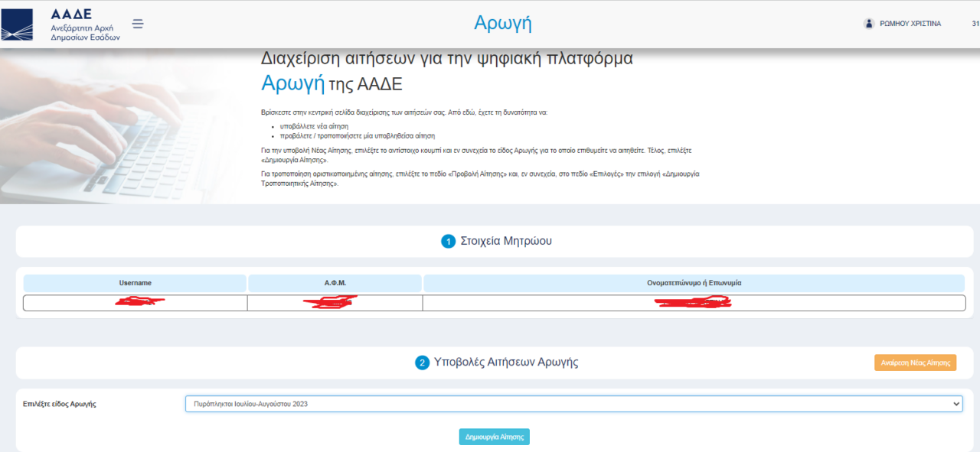Click the 'Αρωγή' title in the top bar

point(502,23)
